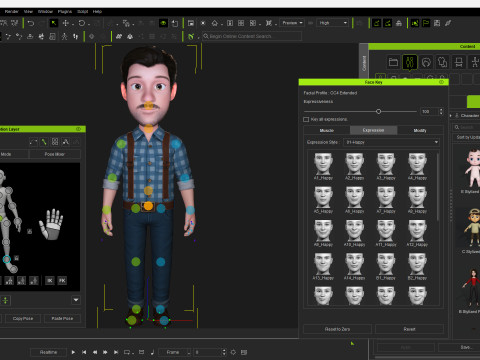Open the Plugins menu
Viewport: 480px width, 360px height.
click(65, 11)
